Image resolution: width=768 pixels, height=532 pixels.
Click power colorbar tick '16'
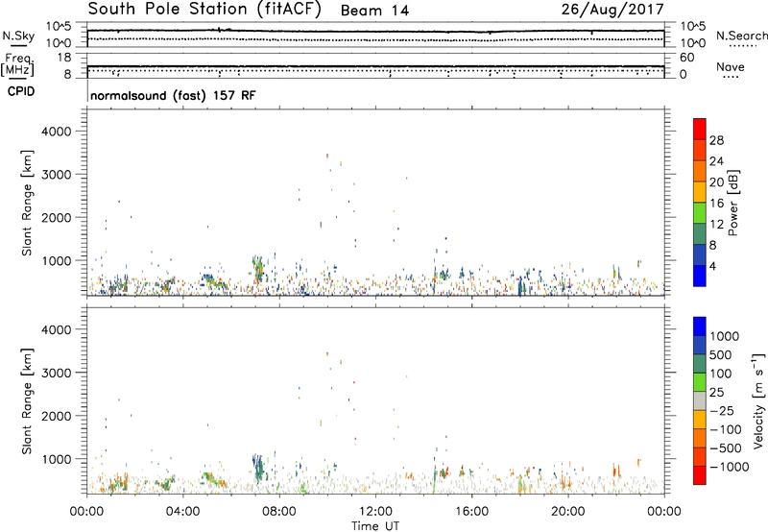point(716,204)
